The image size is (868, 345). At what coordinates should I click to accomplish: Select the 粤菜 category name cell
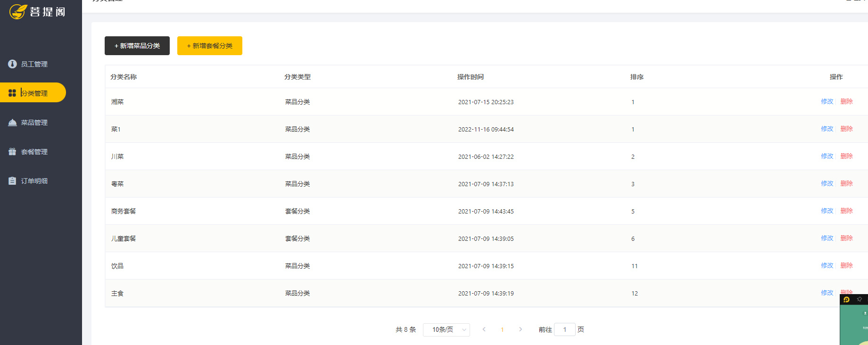click(x=117, y=184)
